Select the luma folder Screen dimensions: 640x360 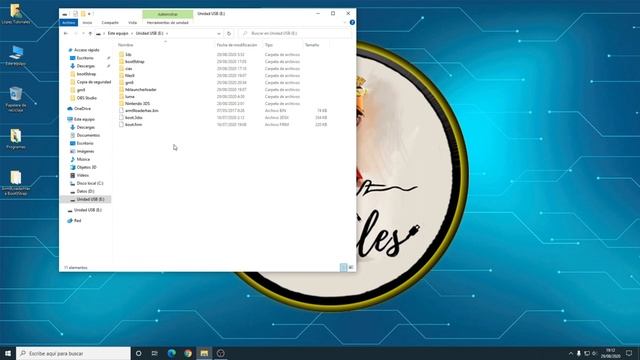pos(129,96)
